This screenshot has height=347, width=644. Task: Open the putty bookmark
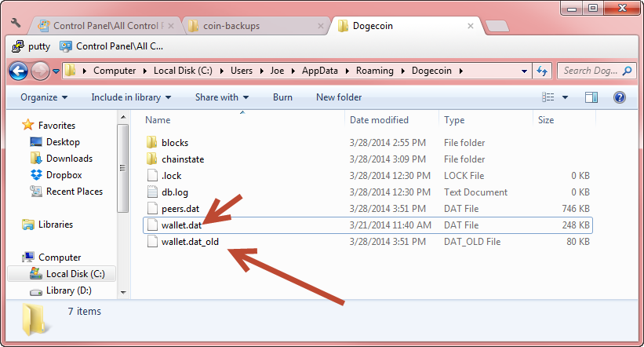(x=31, y=46)
